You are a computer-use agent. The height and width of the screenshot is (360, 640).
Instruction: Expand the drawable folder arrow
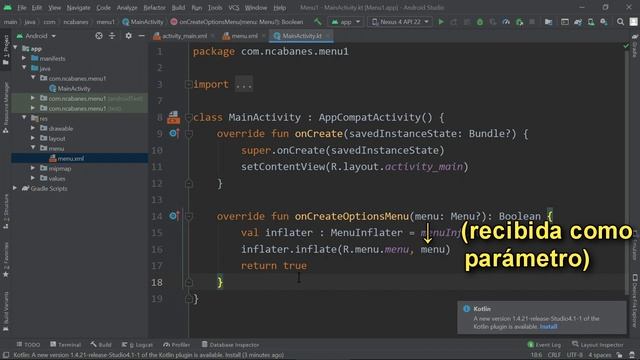33,128
